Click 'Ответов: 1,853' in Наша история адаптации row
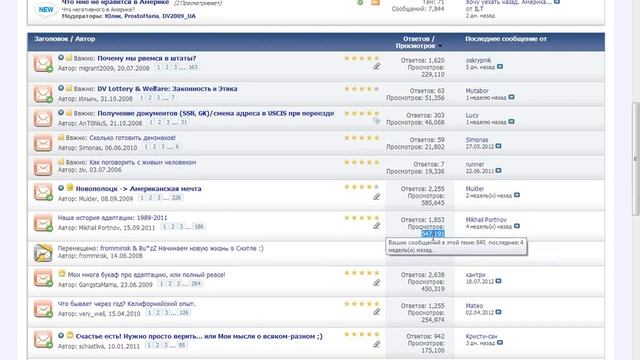This screenshot has height=360, width=640. (x=422, y=220)
